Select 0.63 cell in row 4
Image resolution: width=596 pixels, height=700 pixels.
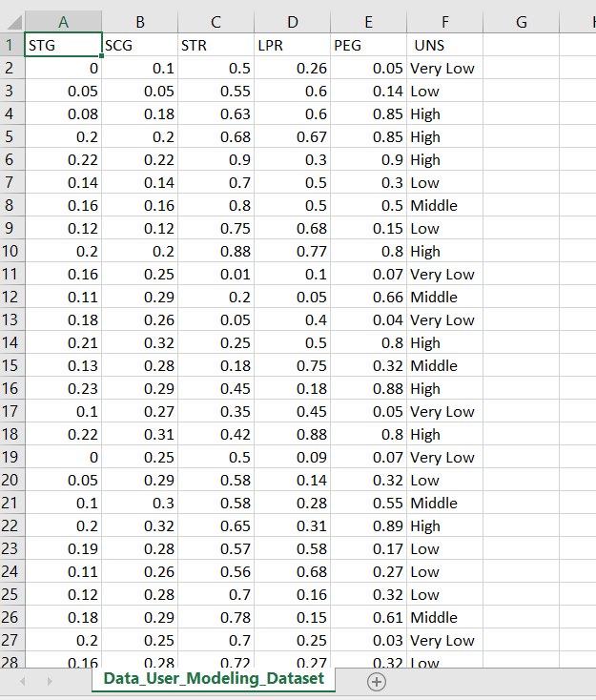pos(216,113)
